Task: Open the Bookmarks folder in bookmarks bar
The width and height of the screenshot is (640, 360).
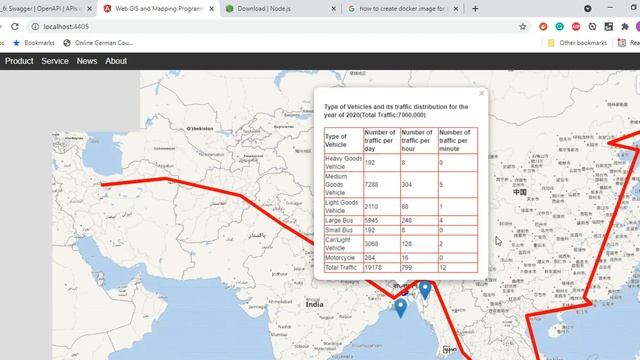Action: [34, 43]
